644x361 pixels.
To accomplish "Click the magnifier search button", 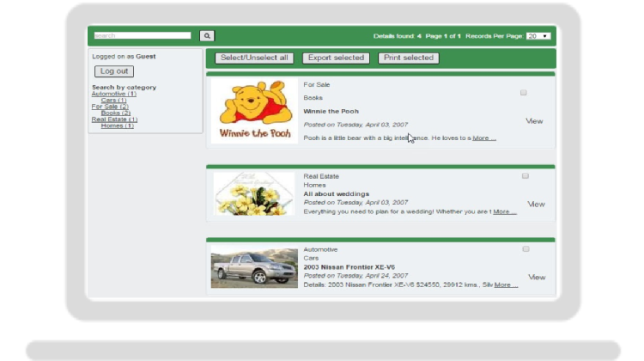I will point(207,36).
